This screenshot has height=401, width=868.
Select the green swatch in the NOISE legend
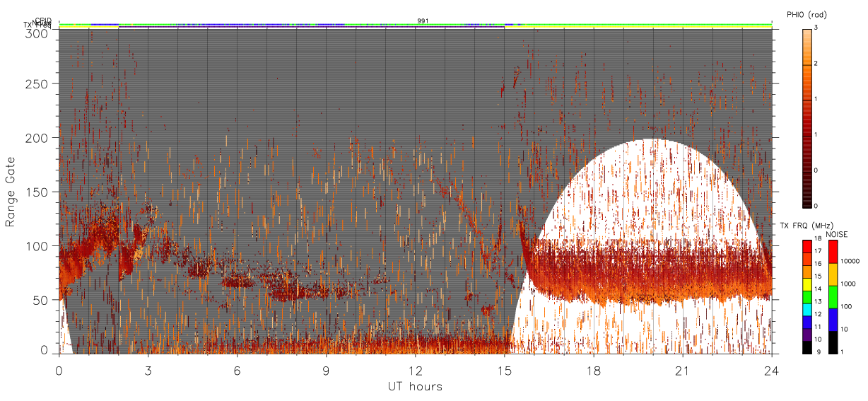tap(833, 297)
